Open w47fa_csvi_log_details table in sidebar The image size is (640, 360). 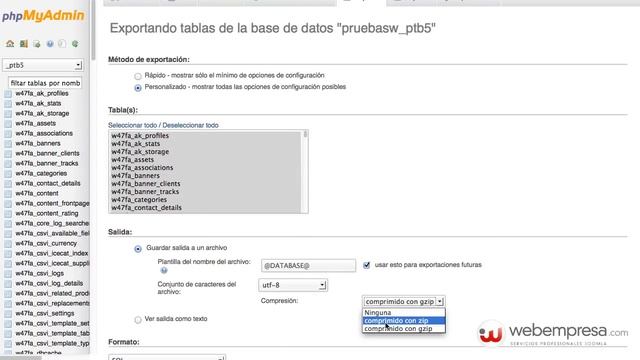click(x=49, y=283)
